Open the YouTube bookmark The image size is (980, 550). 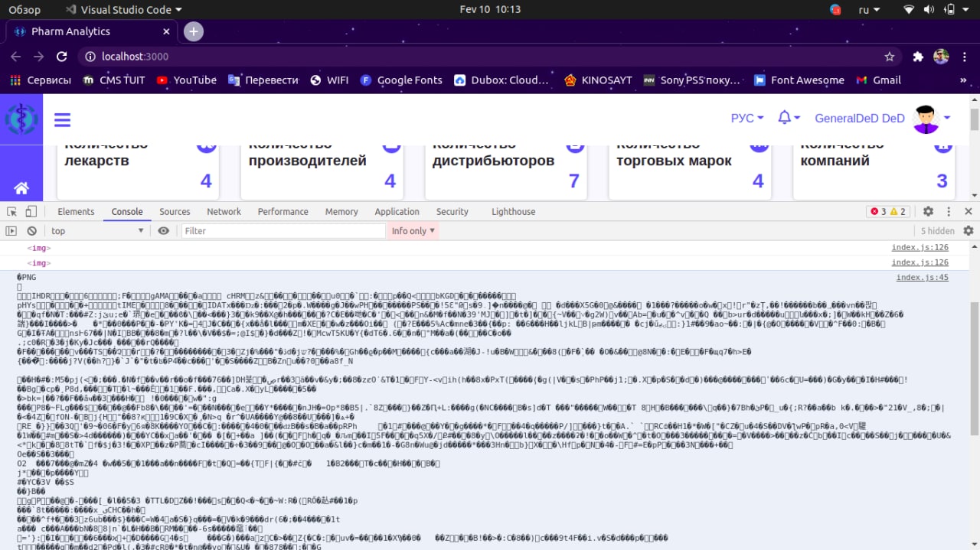pos(186,80)
